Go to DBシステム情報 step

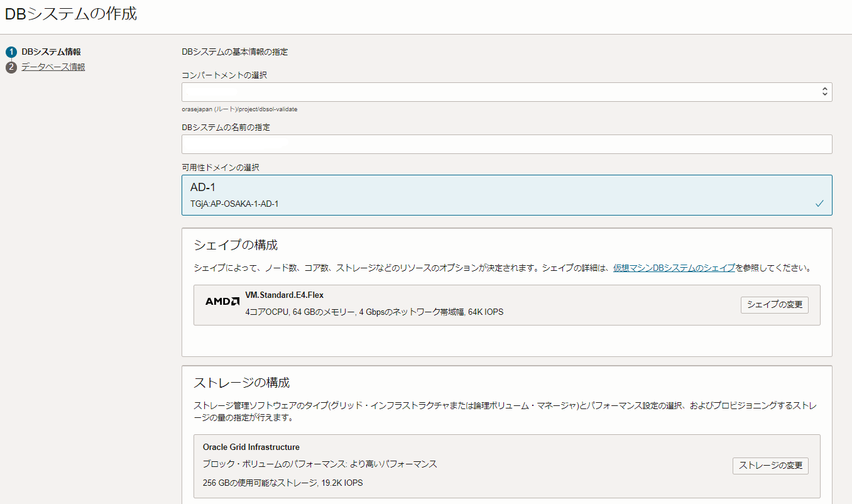pos(51,52)
